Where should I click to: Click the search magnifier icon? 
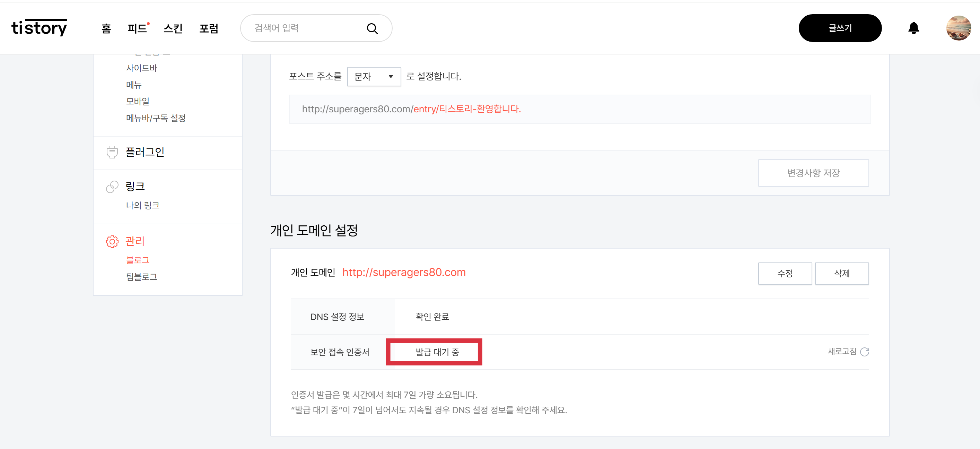click(372, 28)
